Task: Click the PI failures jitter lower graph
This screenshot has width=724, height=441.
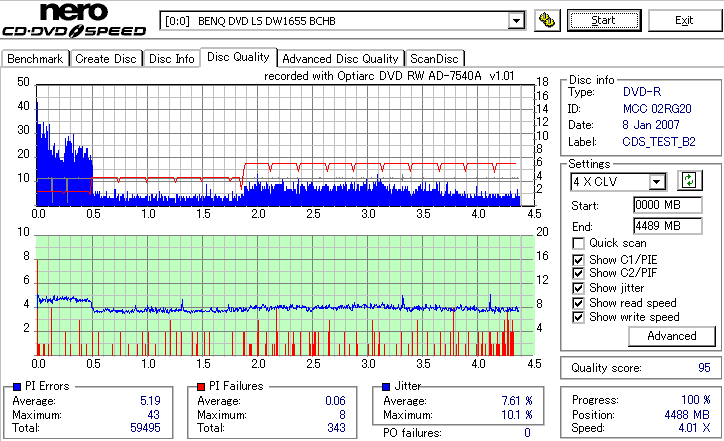Action: [285, 296]
